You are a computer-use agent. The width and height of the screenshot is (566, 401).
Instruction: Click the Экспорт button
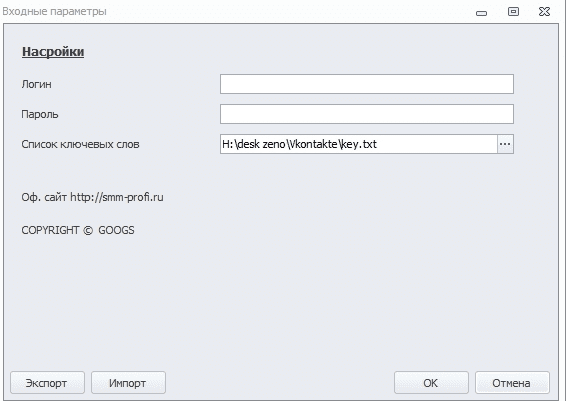tap(47, 383)
